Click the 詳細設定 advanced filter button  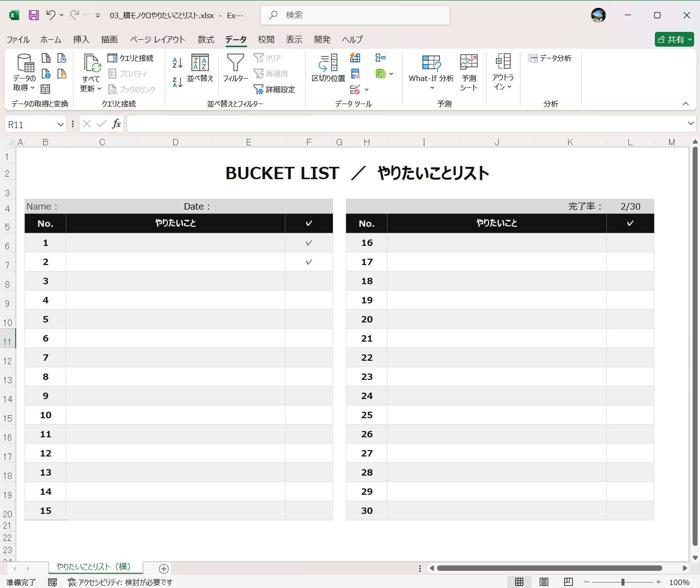click(x=274, y=89)
